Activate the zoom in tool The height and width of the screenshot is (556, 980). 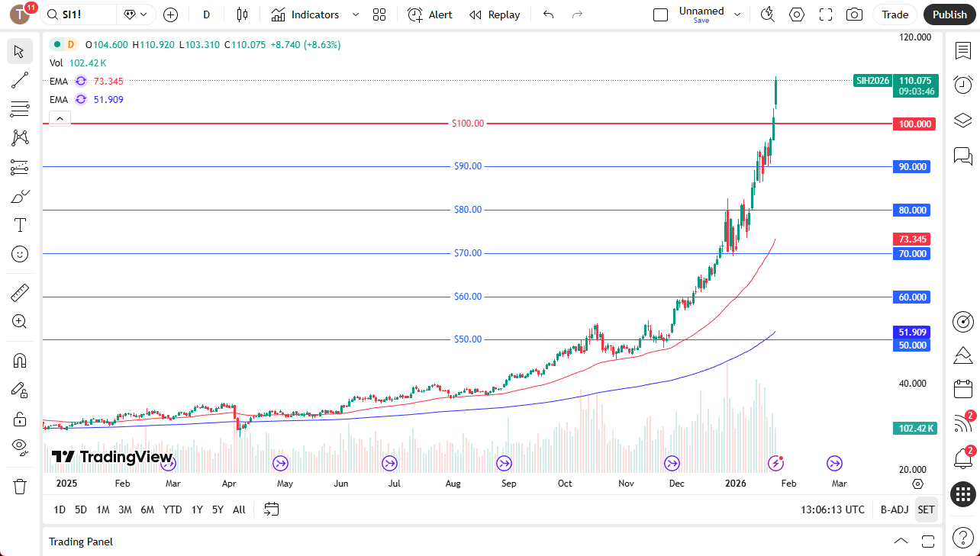coord(20,321)
